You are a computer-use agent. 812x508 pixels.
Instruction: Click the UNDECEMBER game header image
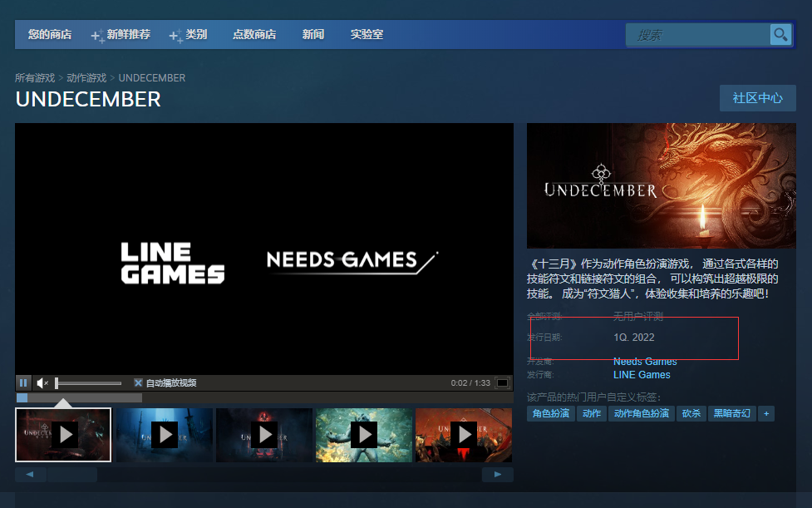tap(662, 185)
